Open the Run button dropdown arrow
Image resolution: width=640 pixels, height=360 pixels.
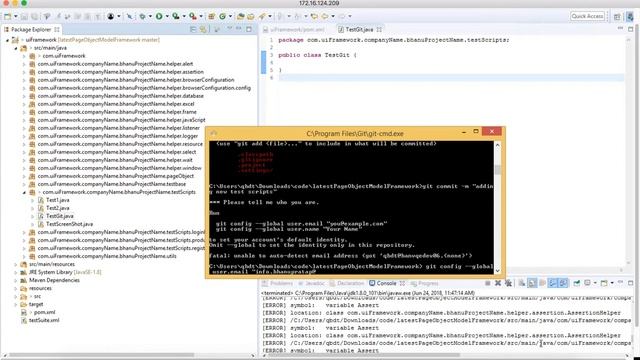(167, 16)
